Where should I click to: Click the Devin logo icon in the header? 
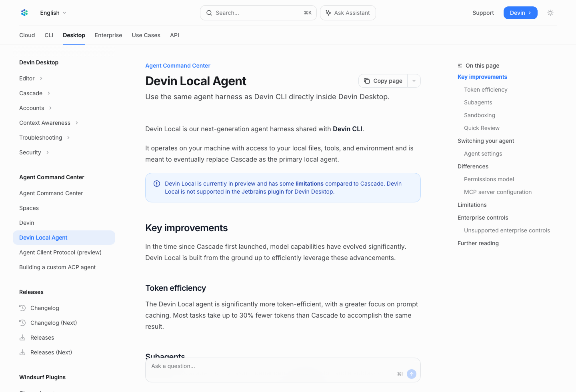point(24,13)
